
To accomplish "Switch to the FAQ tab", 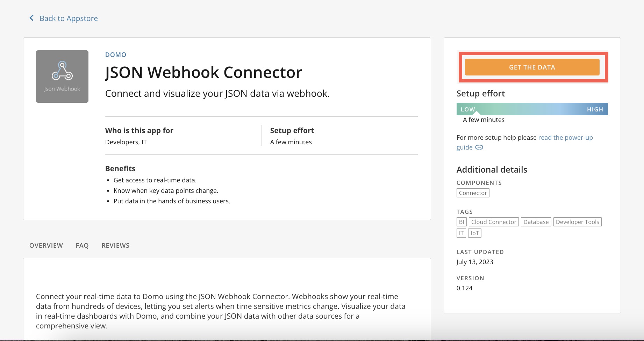I will click(x=82, y=245).
